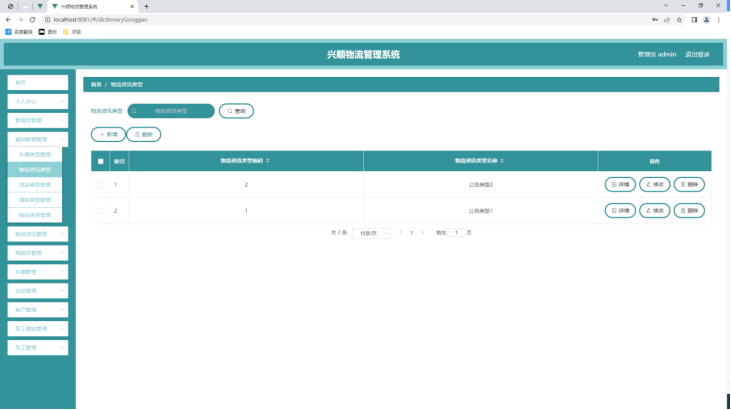This screenshot has width=731, height=410.
Task: Open 首页 in the sidebar
Action: coord(38,83)
